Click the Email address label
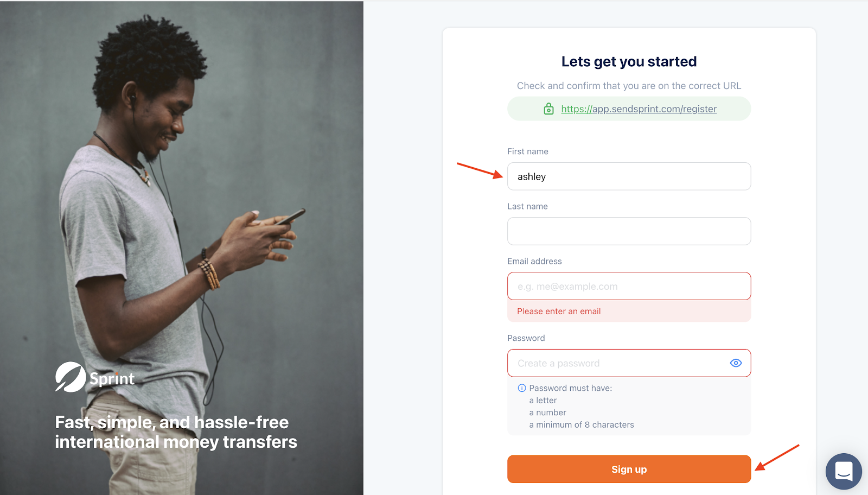868x495 pixels. (534, 261)
